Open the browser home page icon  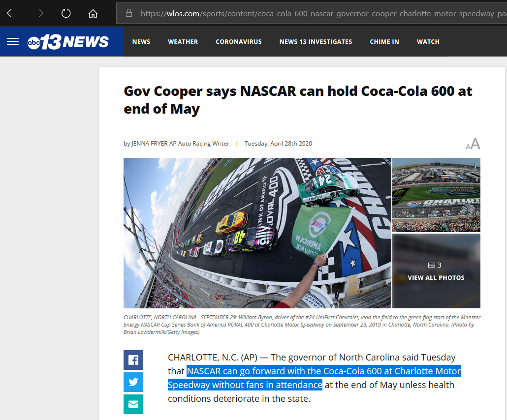(x=93, y=13)
